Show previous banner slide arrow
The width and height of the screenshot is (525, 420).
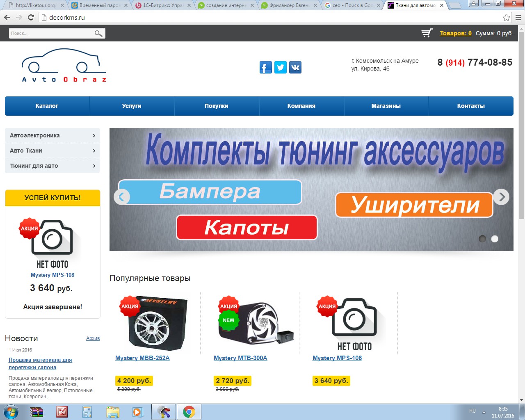(122, 197)
